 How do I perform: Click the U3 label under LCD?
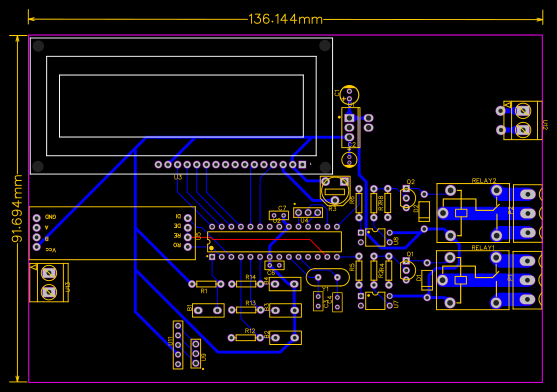click(178, 177)
